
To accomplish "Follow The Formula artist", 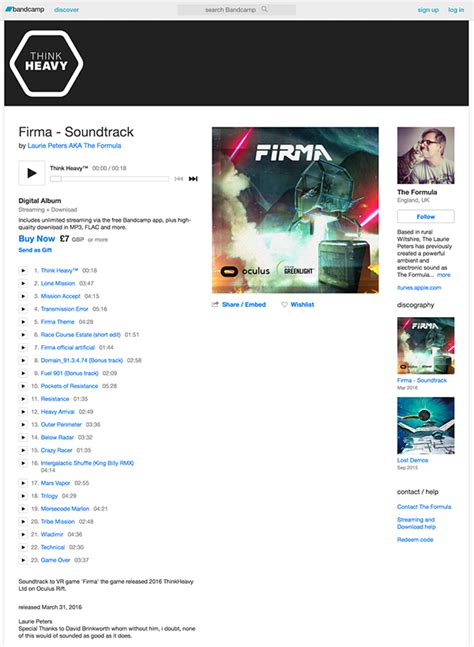I will coord(426,217).
